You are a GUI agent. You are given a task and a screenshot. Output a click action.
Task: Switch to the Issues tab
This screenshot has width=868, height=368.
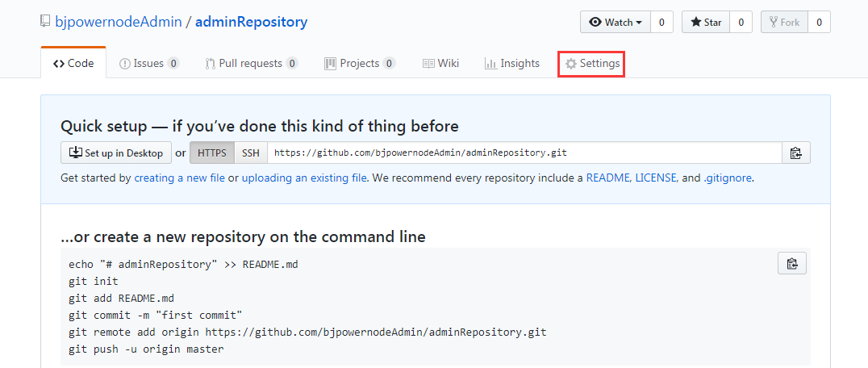(x=148, y=64)
